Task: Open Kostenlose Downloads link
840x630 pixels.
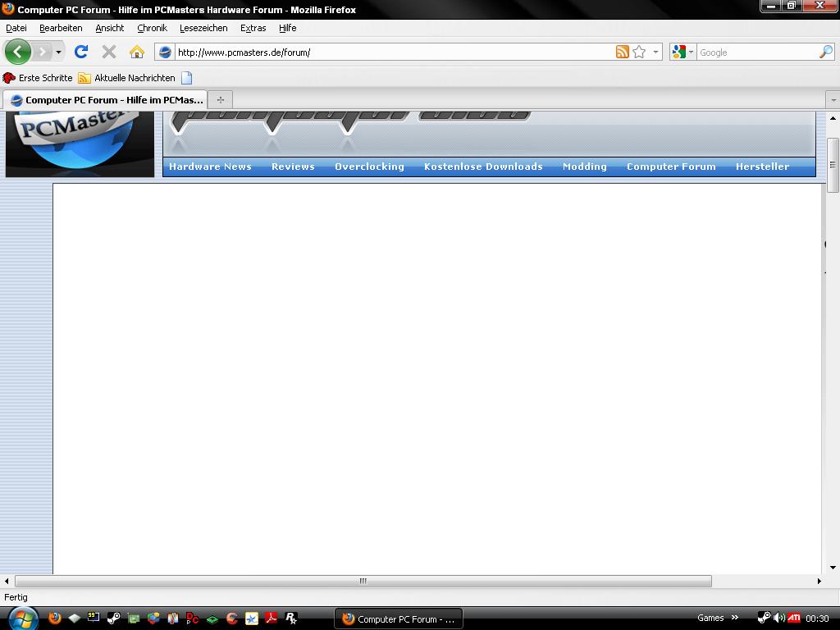Action: click(483, 167)
